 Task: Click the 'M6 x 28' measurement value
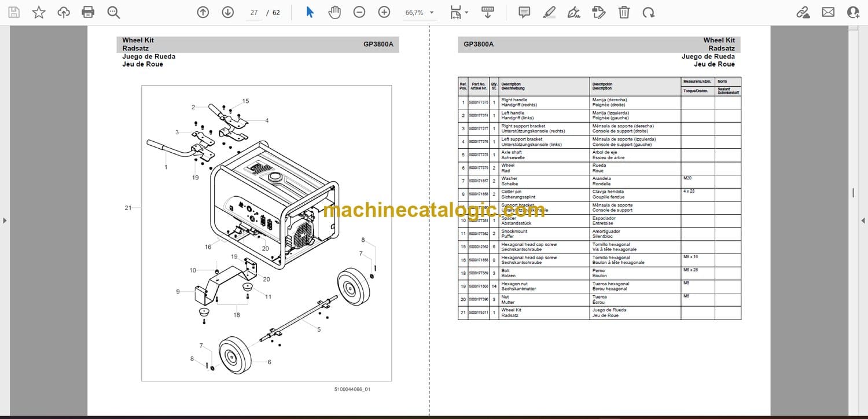point(690,270)
